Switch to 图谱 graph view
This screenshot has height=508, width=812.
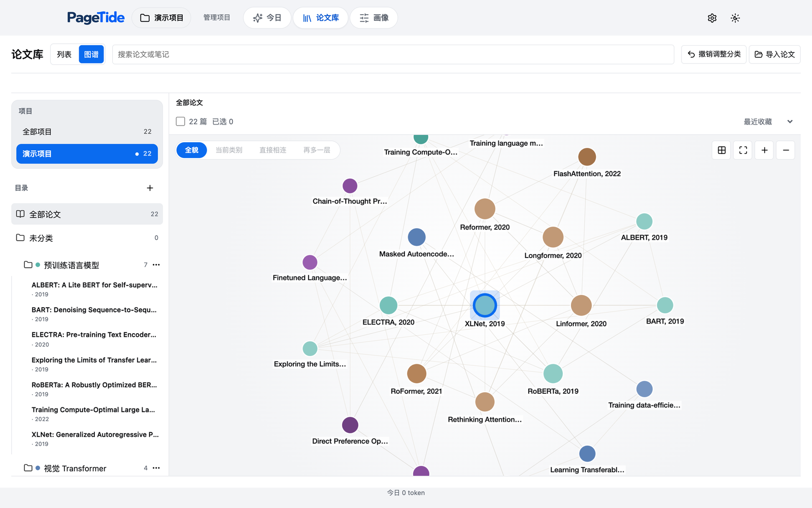(x=91, y=54)
